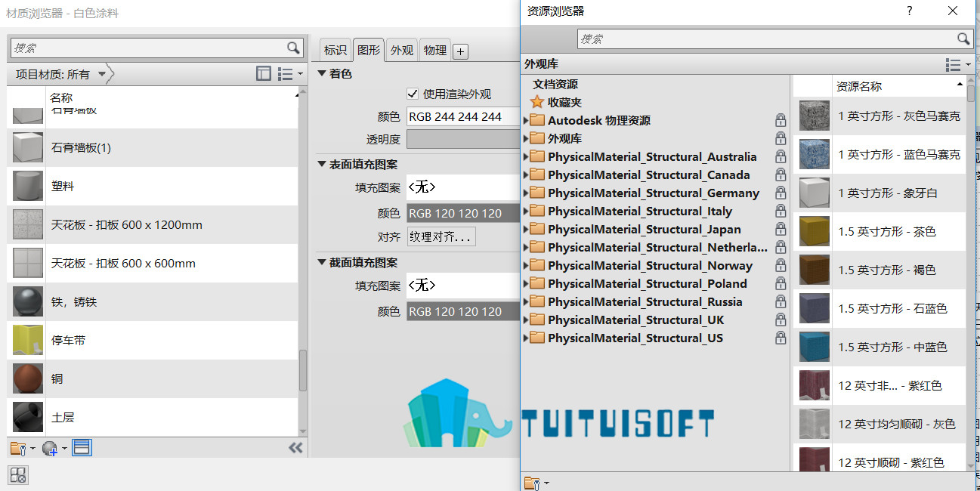This screenshot has width=980, height=491.
Task: Open the library manage icon in Asset Browser
Action: [x=536, y=483]
